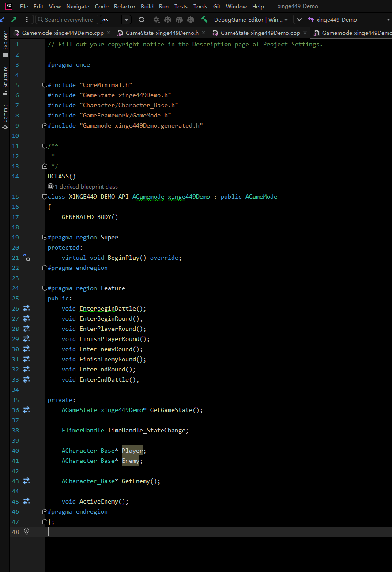Collapse the class declaration at line 15
The height and width of the screenshot is (572, 392).
click(x=45, y=197)
